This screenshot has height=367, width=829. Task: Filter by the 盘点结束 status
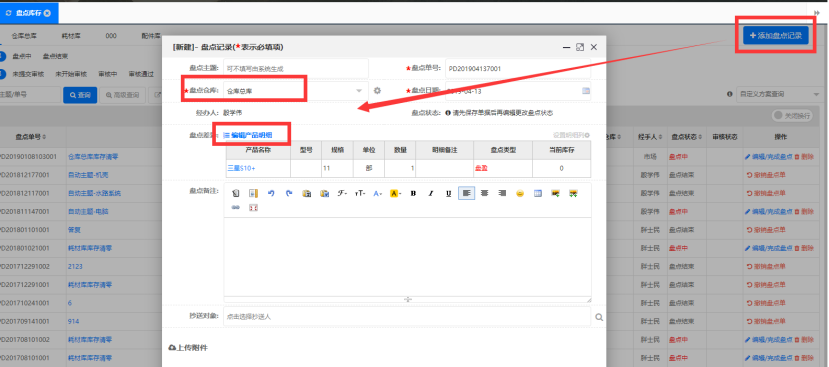coord(55,56)
